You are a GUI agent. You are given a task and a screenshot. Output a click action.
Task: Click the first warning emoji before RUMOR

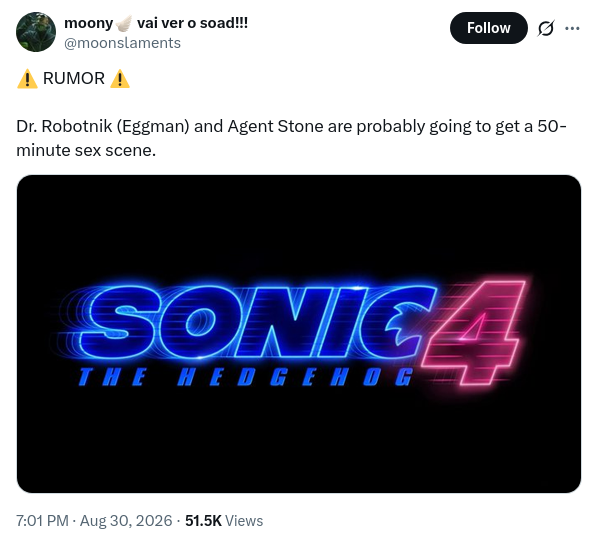[27, 79]
